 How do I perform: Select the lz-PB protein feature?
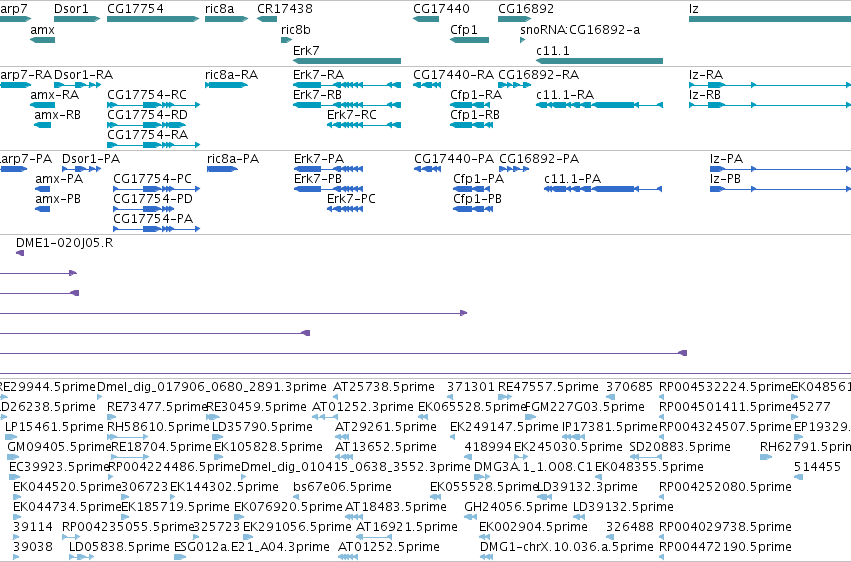pos(780,189)
